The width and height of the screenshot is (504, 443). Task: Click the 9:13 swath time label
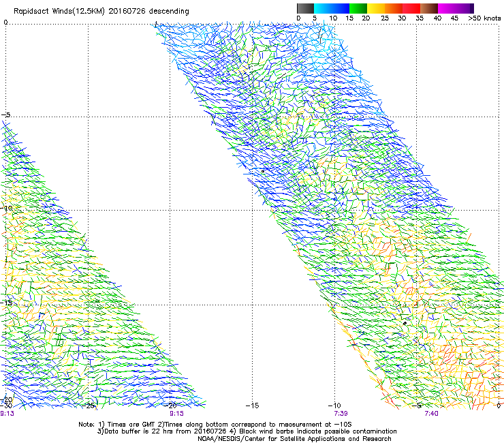(x=7, y=414)
